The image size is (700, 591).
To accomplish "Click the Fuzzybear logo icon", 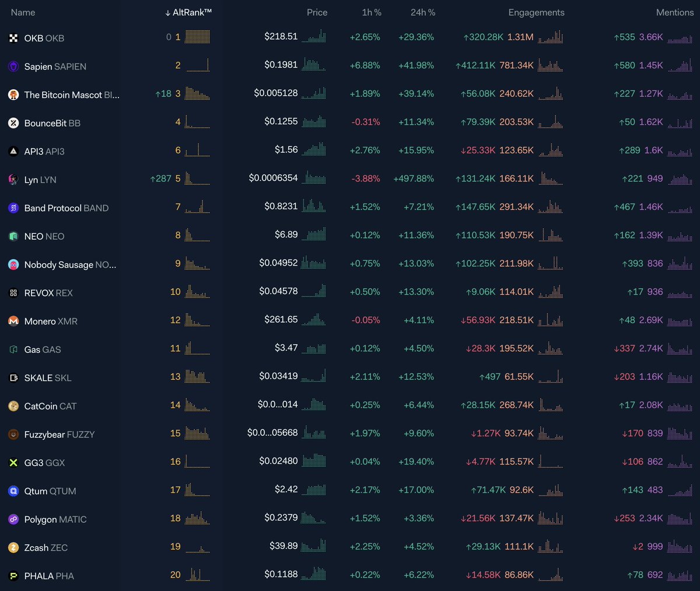I will pyautogui.click(x=13, y=434).
